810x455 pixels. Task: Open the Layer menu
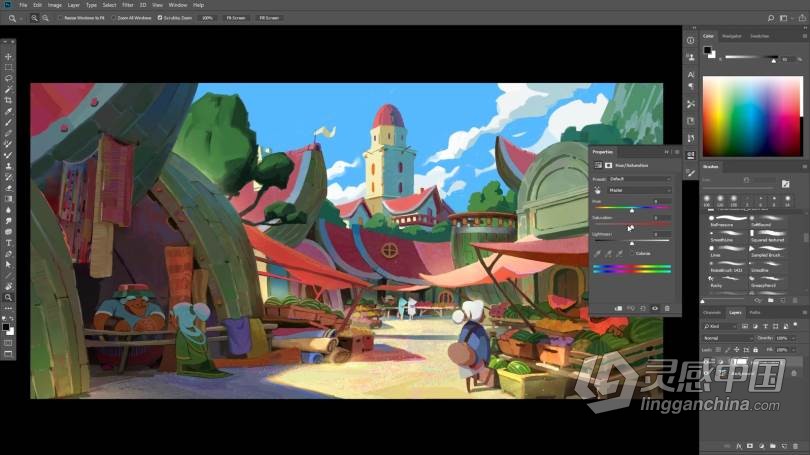point(74,5)
